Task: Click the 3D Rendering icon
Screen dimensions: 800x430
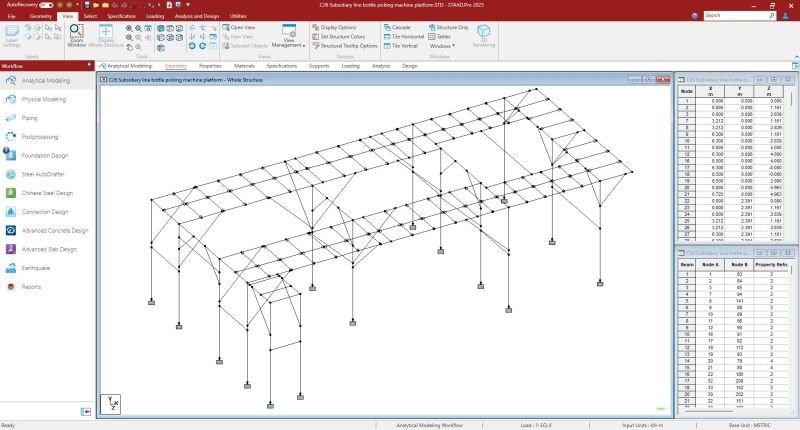Action: click(484, 36)
